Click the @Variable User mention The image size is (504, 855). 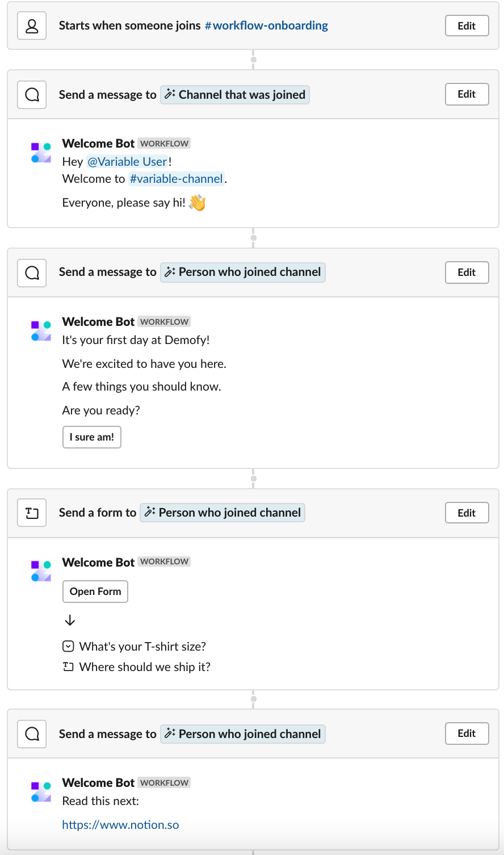127,162
